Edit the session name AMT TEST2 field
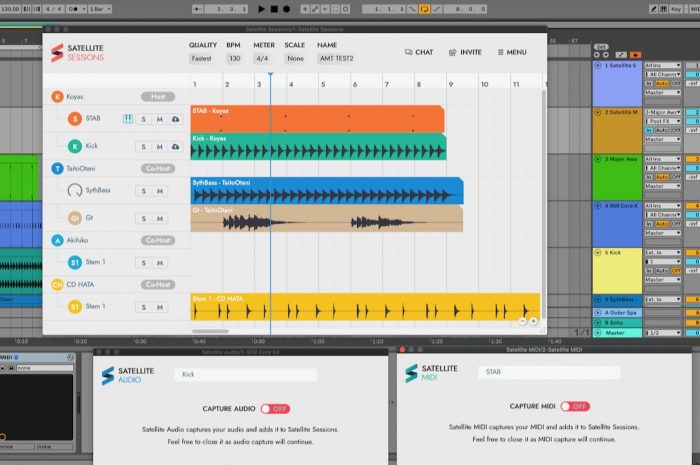This screenshot has height=465, width=700. click(x=337, y=58)
